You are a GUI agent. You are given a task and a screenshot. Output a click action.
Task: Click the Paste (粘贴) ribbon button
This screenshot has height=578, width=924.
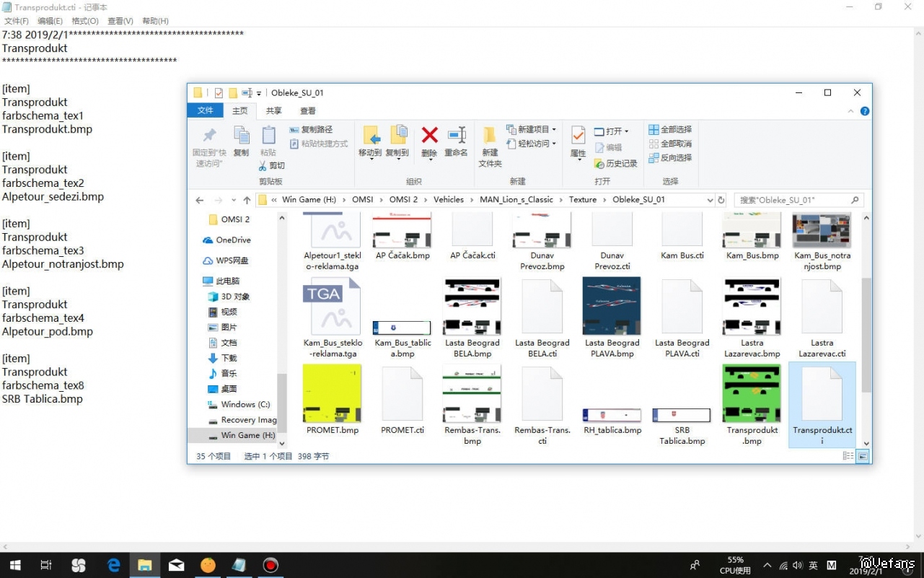tap(268, 141)
